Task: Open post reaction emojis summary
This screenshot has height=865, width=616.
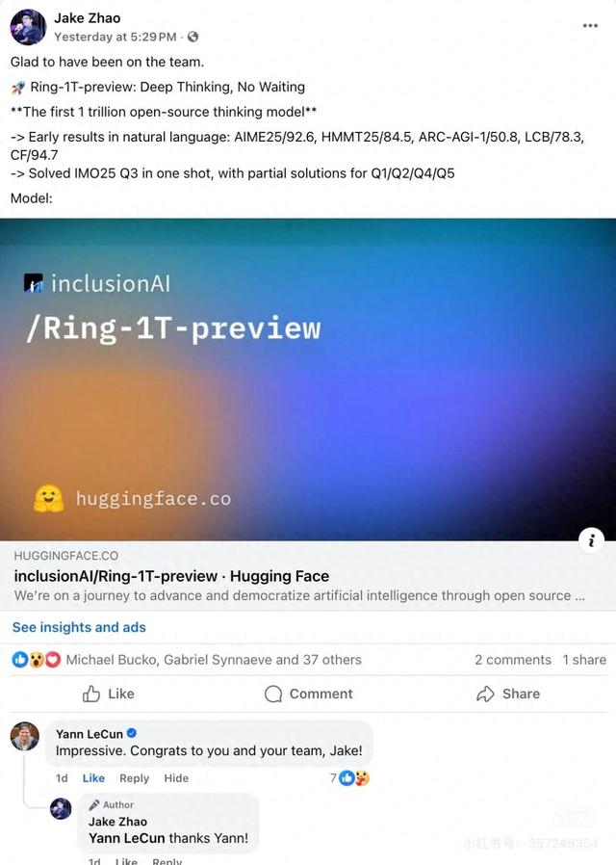Action: (37, 659)
